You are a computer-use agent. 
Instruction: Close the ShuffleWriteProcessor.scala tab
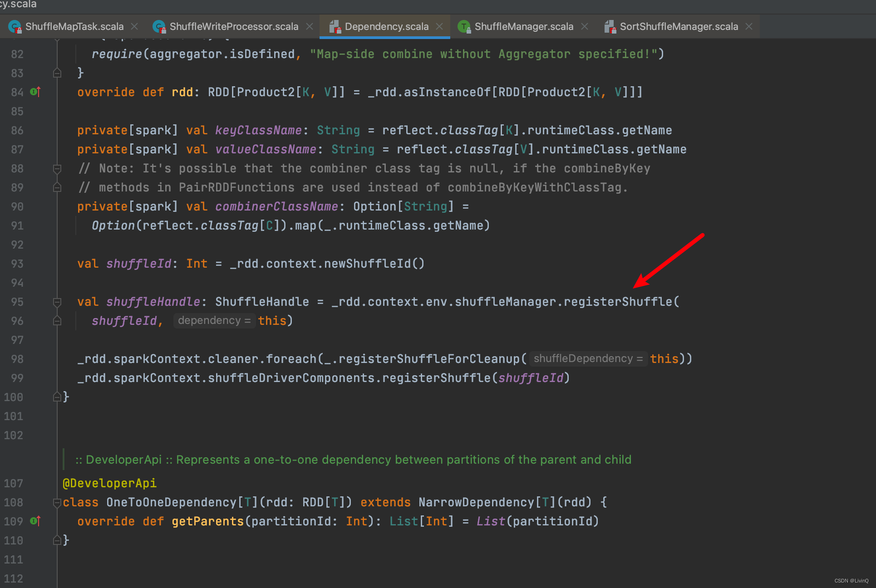(310, 27)
